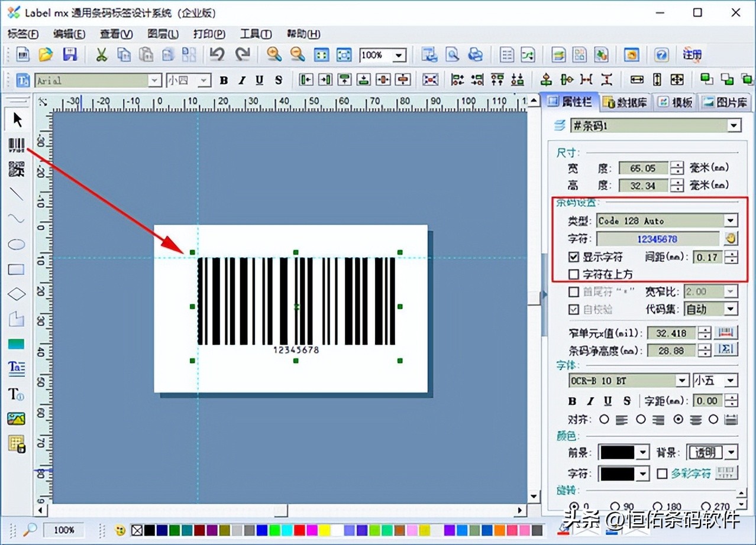Toggle Bold button in top formatting toolbar
The height and width of the screenshot is (545, 756).
[224, 80]
